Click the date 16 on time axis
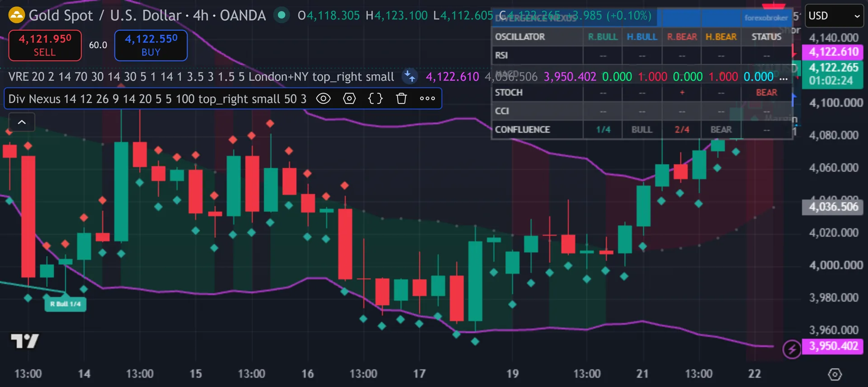The width and height of the screenshot is (868, 387). [x=307, y=374]
